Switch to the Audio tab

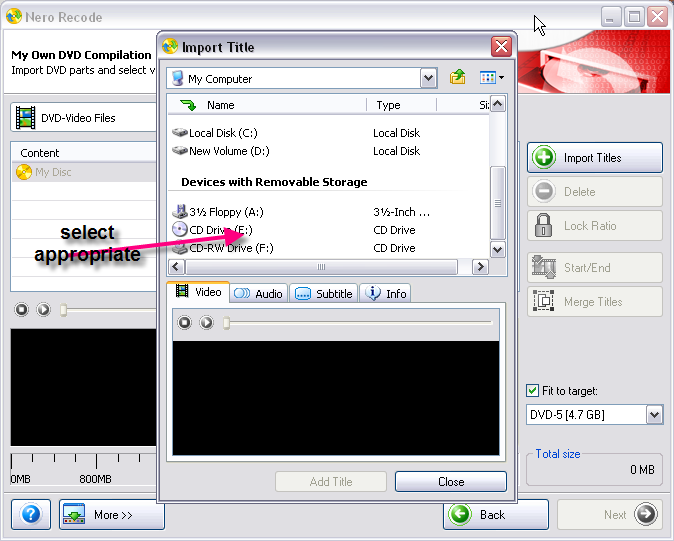pos(259,293)
